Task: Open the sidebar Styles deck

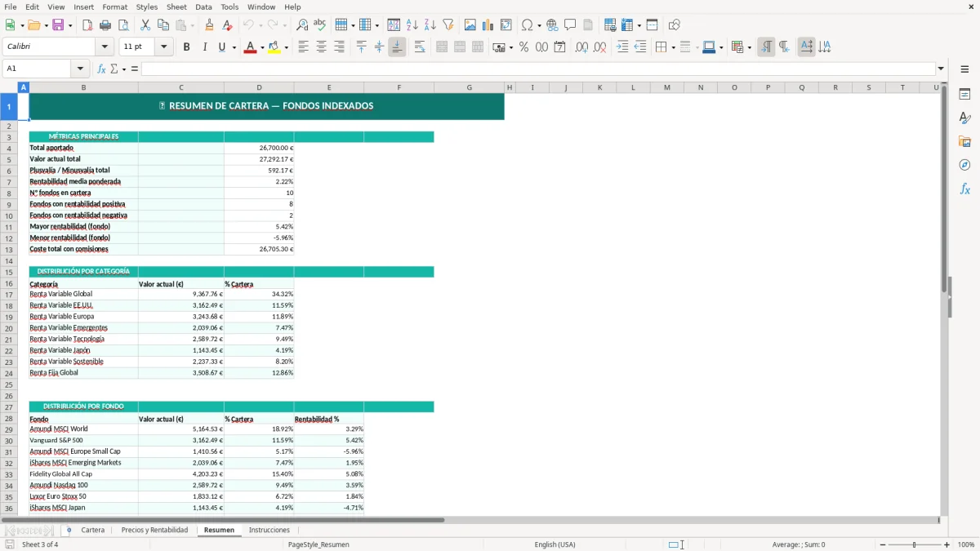Action: click(964, 118)
